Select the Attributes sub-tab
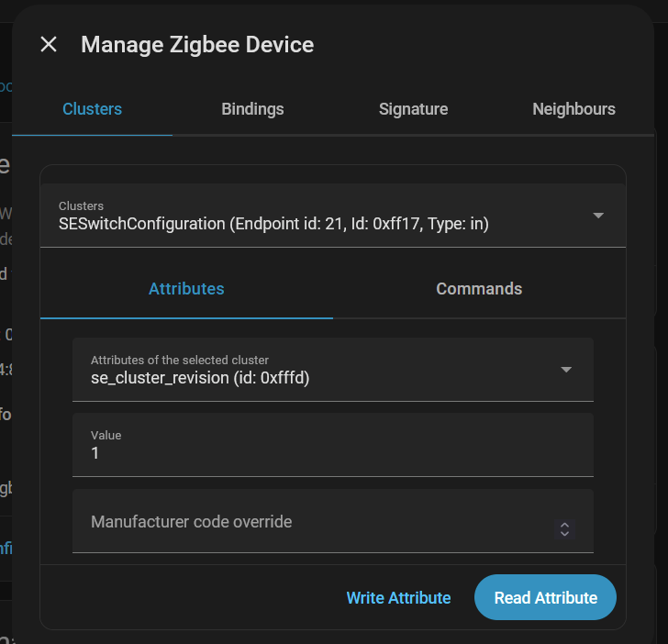 [186, 289]
